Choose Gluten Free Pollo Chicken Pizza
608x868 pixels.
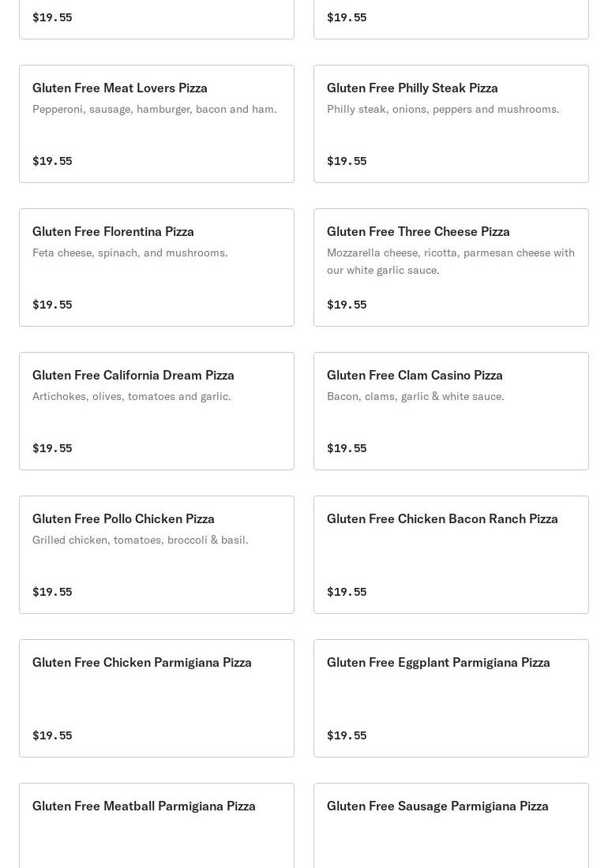[x=156, y=555]
